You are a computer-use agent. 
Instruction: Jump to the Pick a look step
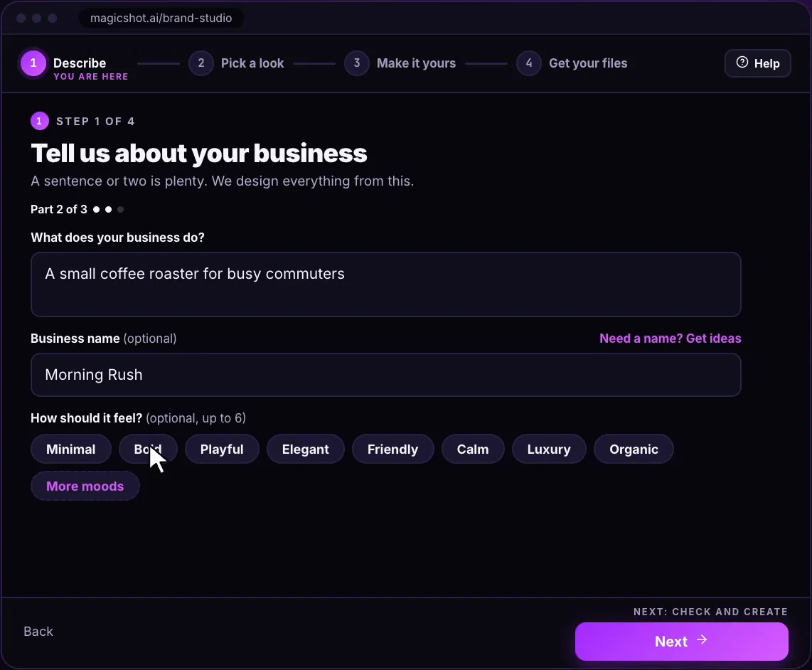[252, 63]
